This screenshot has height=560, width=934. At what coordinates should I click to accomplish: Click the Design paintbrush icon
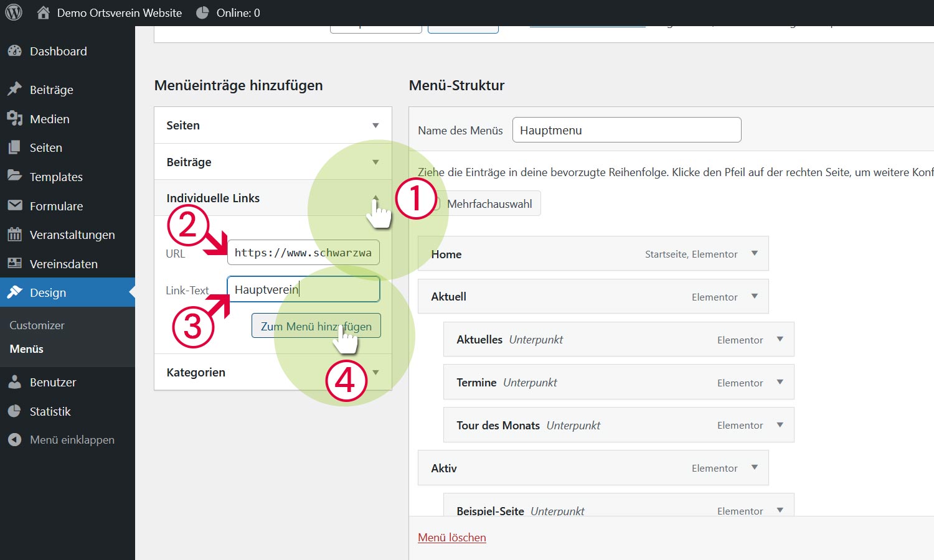[x=15, y=292]
